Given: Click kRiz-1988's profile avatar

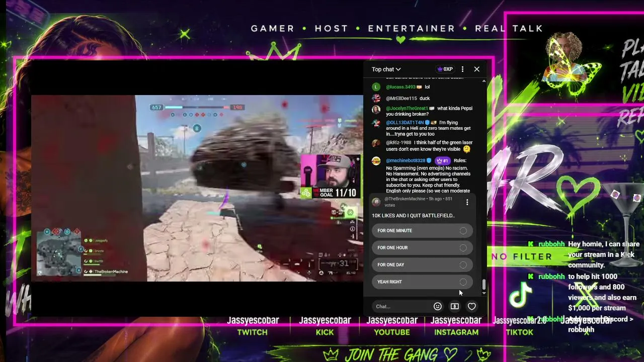Looking at the screenshot, I should [x=376, y=143].
